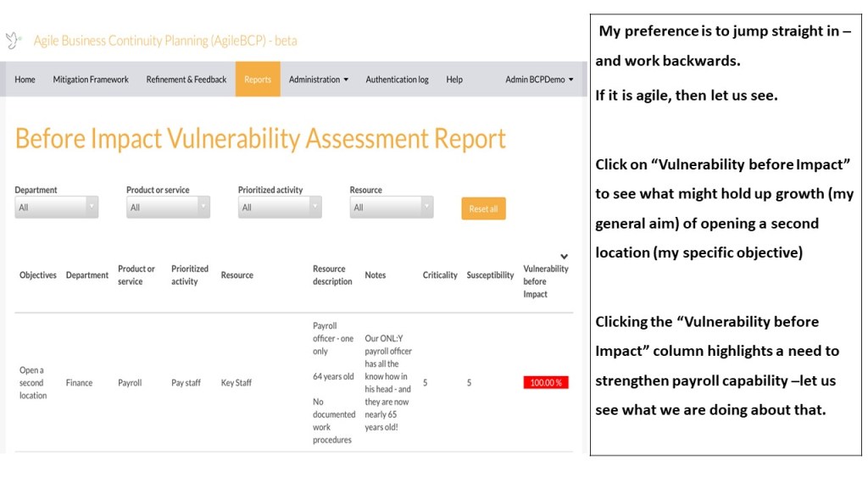Screen dimensions: 868x488
Task: Expand the Product or service filter
Action: [168, 208]
